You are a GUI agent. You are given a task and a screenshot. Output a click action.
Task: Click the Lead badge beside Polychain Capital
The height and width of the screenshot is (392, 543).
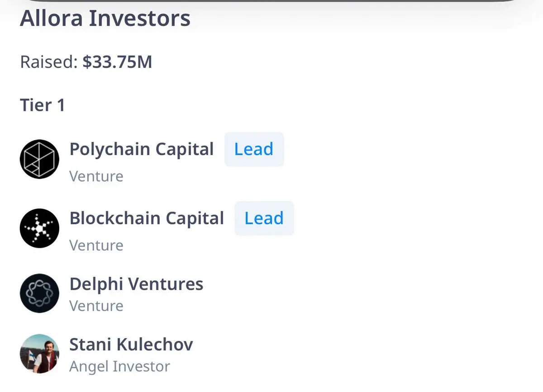pyautogui.click(x=254, y=149)
